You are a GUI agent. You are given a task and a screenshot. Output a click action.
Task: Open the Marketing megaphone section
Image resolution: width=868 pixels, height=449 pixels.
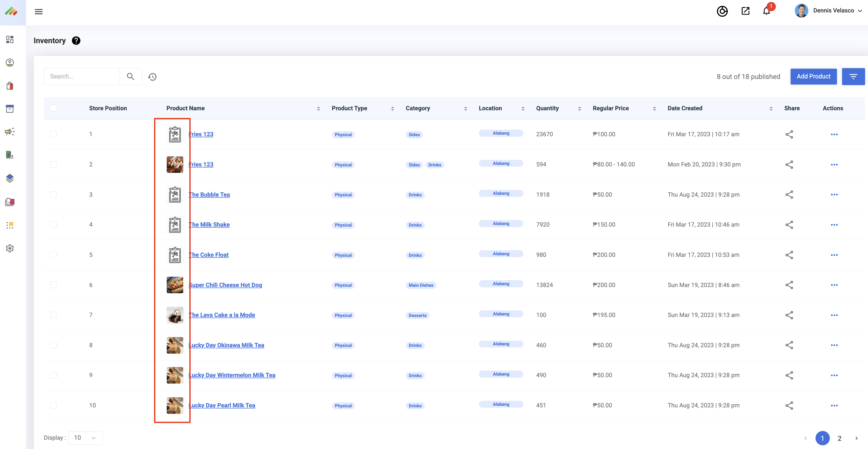[x=10, y=131]
